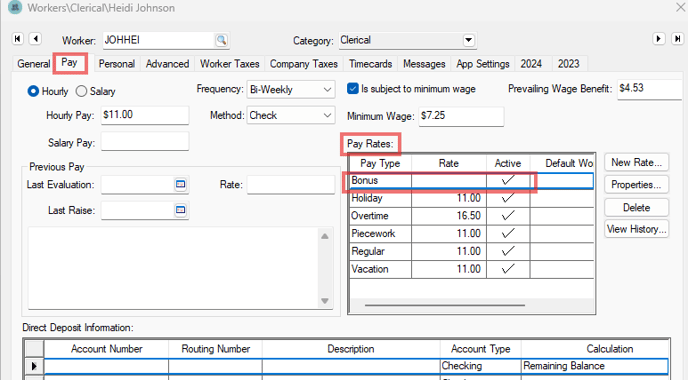The width and height of the screenshot is (688, 380).
Task: Open the Frequency Bi-Weekly dropdown
Action: 291,90
